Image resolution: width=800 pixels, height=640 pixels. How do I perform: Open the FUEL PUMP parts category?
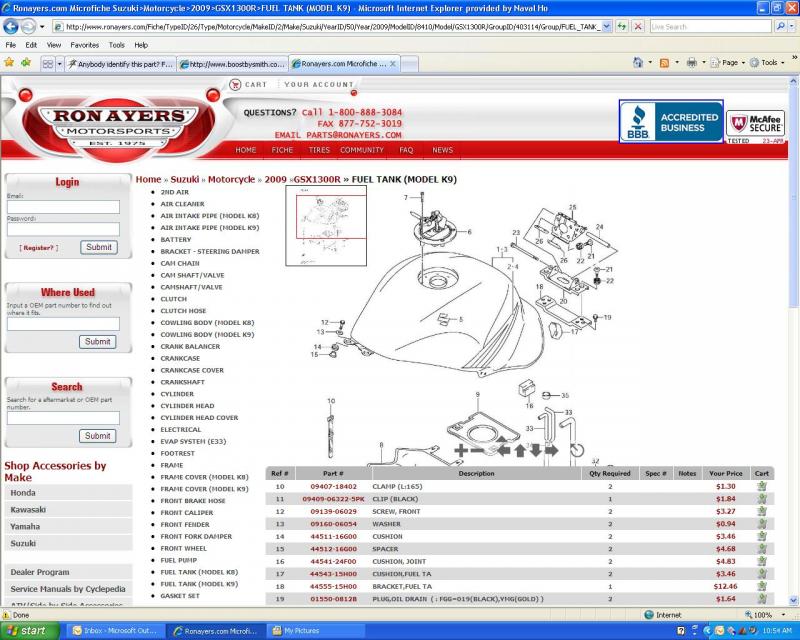click(x=182, y=560)
